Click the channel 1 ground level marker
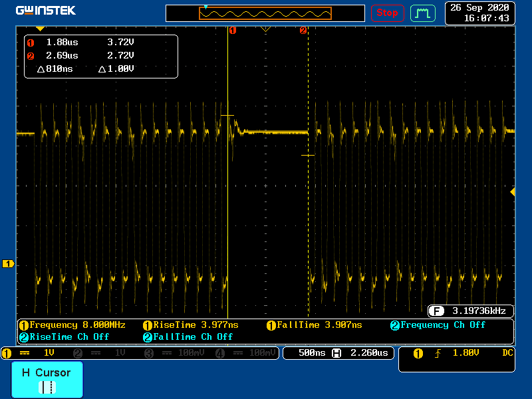 click(x=9, y=264)
